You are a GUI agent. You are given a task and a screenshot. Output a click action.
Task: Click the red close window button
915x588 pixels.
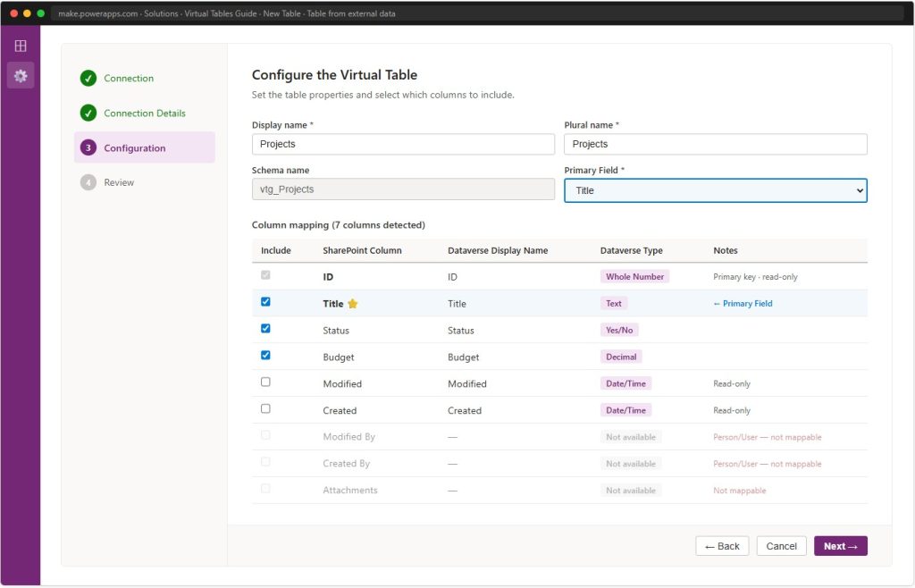[x=14, y=13]
